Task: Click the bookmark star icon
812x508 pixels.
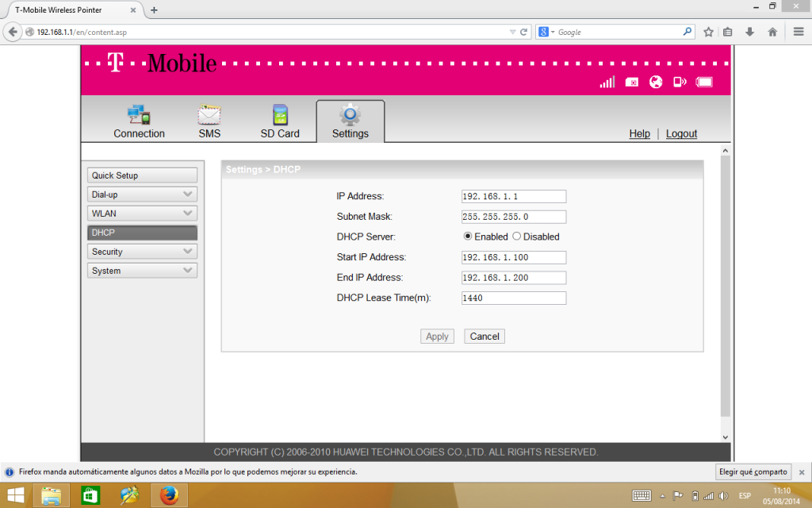Action: click(708, 32)
